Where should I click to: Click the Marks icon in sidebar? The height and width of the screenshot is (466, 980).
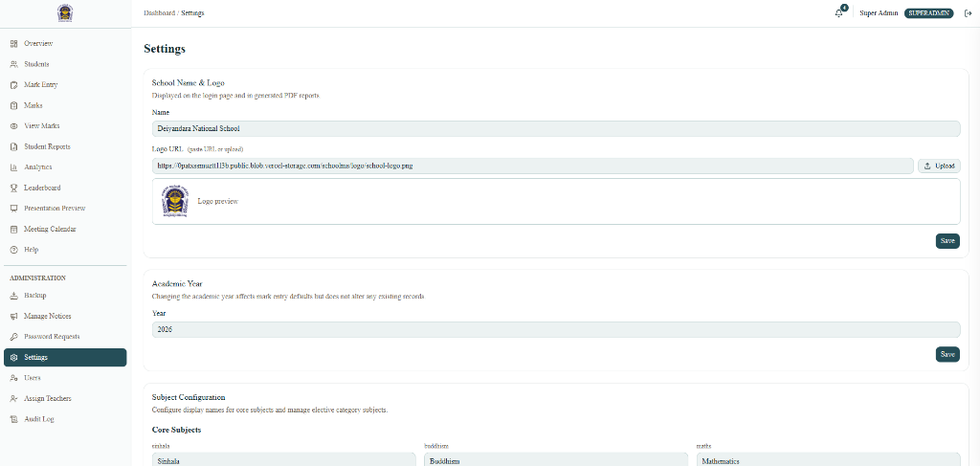click(x=13, y=105)
